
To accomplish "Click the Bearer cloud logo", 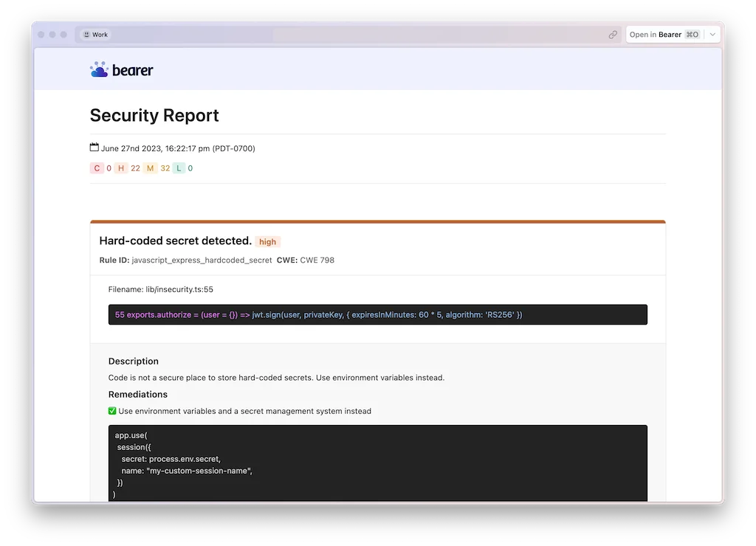I will click(99, 69).
